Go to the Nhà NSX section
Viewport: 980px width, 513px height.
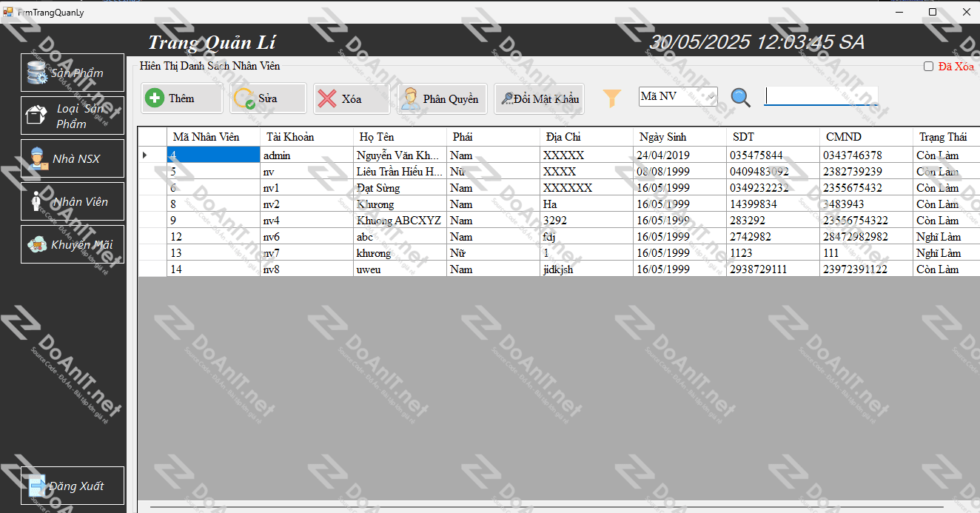pos(73,158)
